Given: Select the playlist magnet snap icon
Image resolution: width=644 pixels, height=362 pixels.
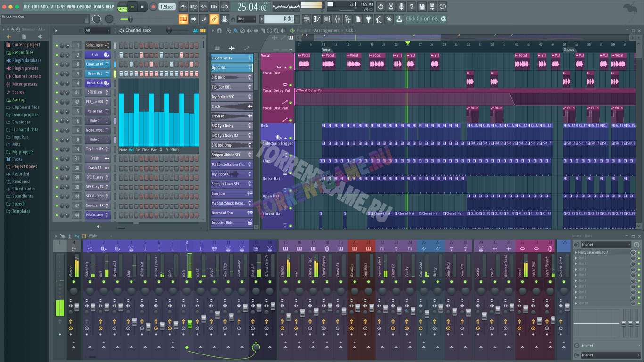Looking at the screenshot, I should point(219,30).
